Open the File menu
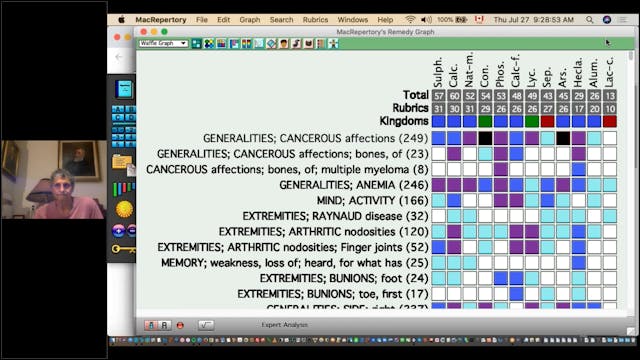 pos(202,20)
